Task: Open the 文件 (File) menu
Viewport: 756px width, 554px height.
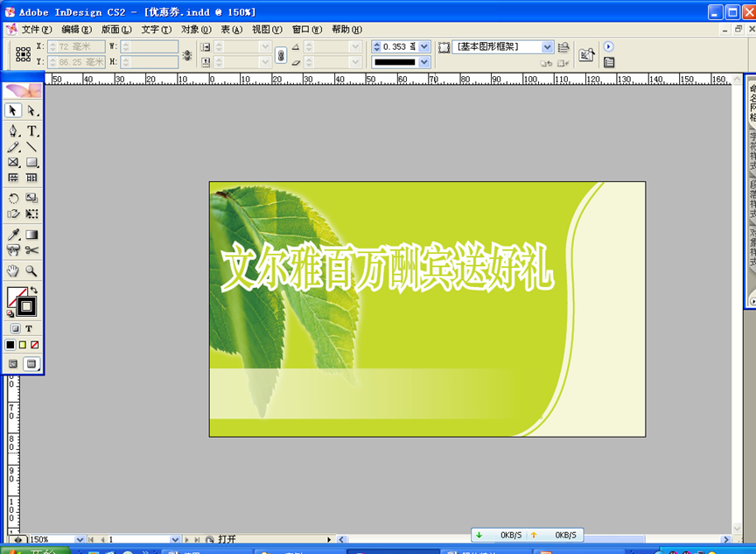Action: [36, 29]
